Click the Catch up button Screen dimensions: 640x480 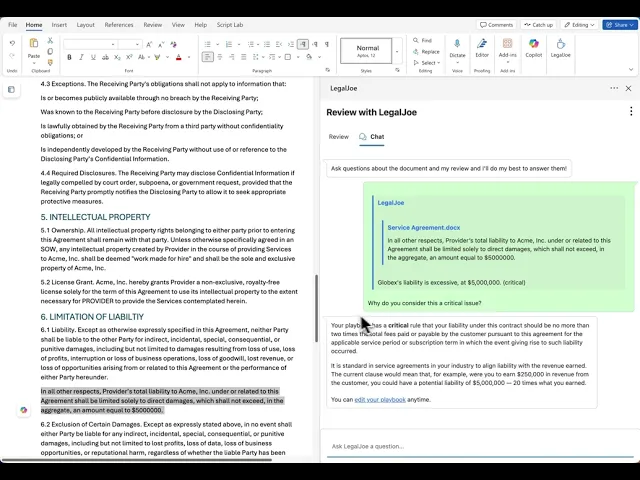(x=539, y=25)
